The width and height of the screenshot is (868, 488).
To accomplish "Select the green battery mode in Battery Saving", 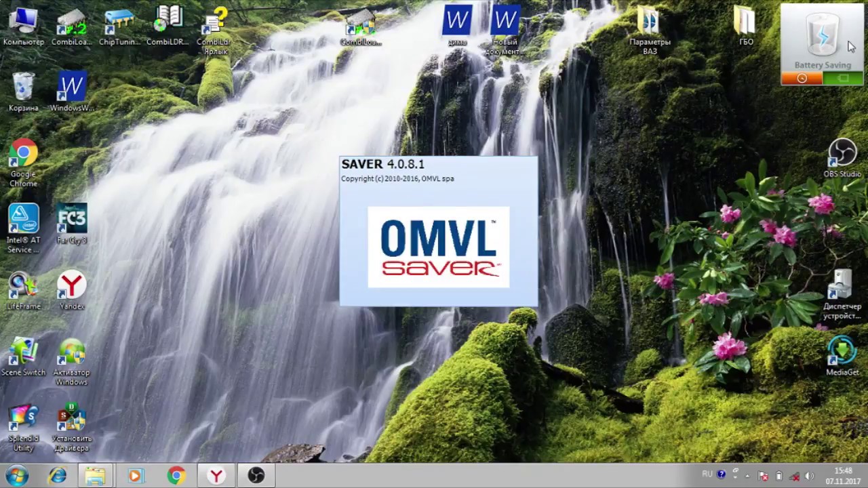I will point(843,79).
